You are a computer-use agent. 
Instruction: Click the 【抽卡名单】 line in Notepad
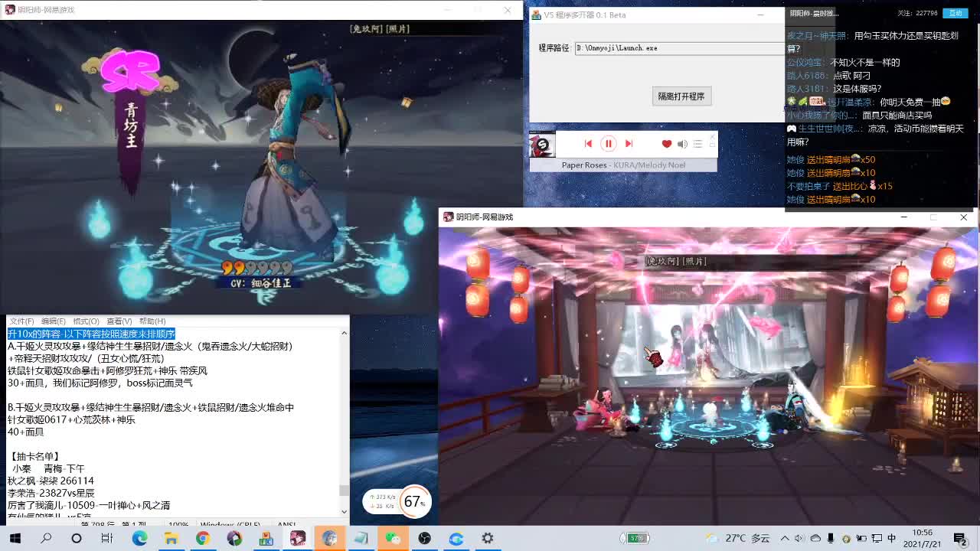[35, 456]
